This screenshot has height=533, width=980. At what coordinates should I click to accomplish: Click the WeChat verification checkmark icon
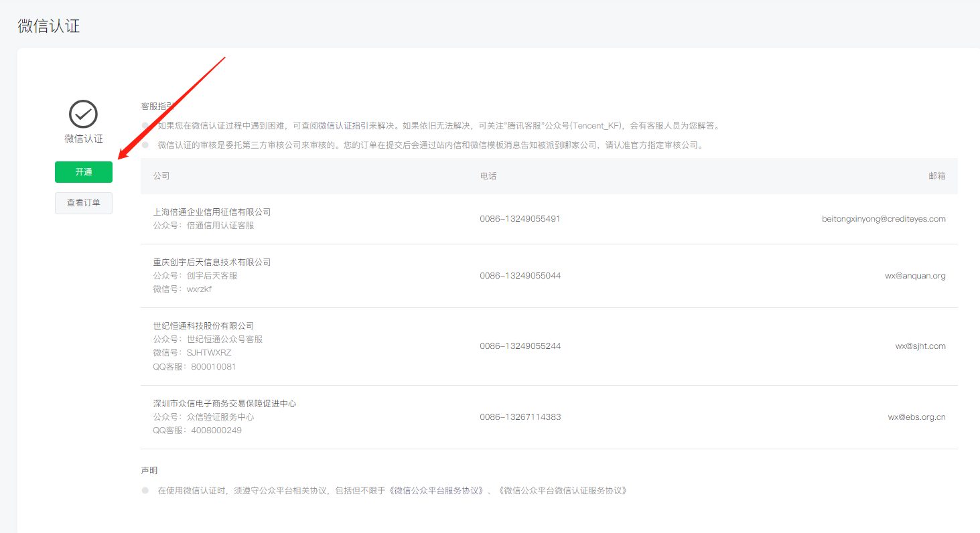83,115
